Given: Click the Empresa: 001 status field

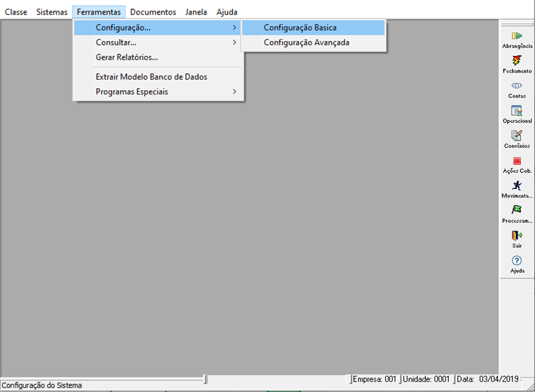Looking at the screenshot, I should click(x=374, y=379).
